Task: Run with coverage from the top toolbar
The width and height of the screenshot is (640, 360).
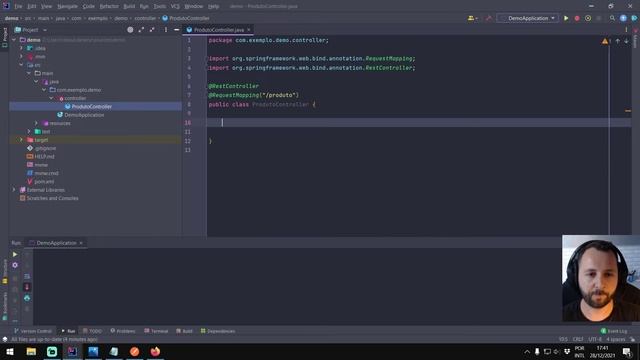Action: point(588,18)
